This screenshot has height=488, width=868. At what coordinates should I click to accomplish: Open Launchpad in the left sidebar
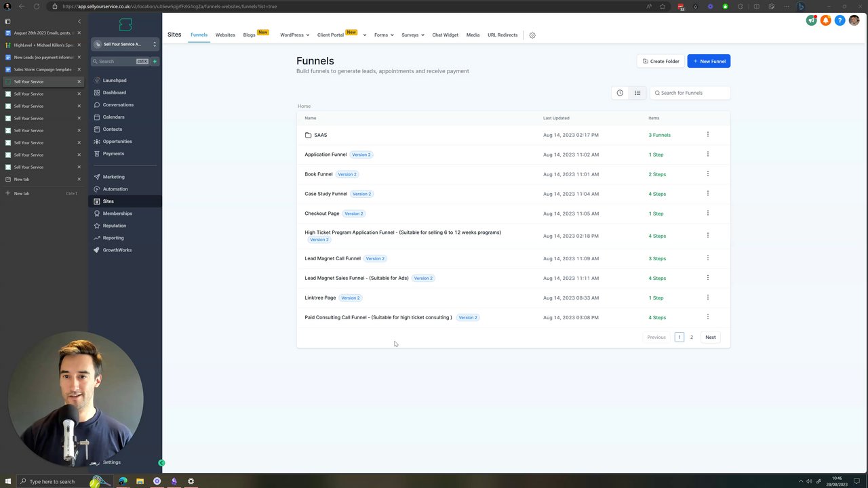115,80
